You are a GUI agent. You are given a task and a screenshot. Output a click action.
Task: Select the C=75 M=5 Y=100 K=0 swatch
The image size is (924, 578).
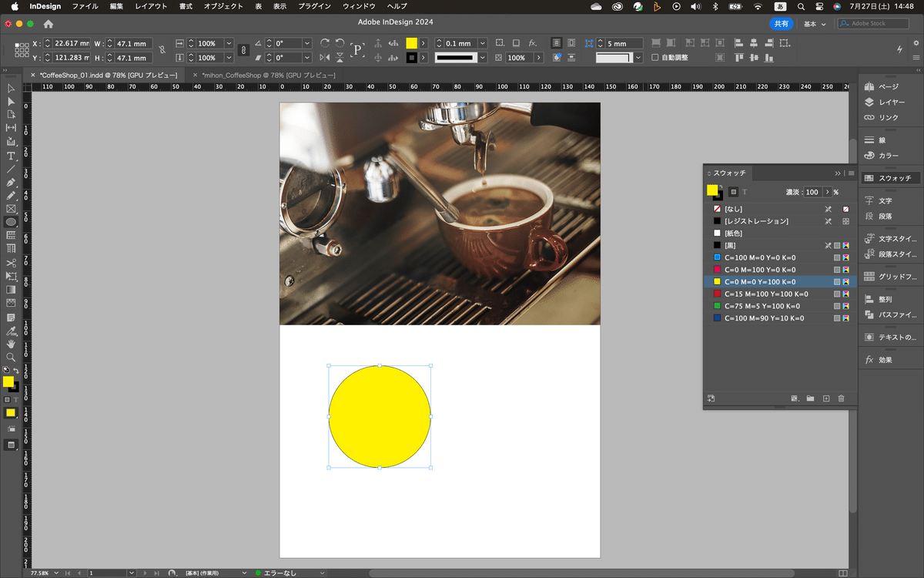[764, 306]
